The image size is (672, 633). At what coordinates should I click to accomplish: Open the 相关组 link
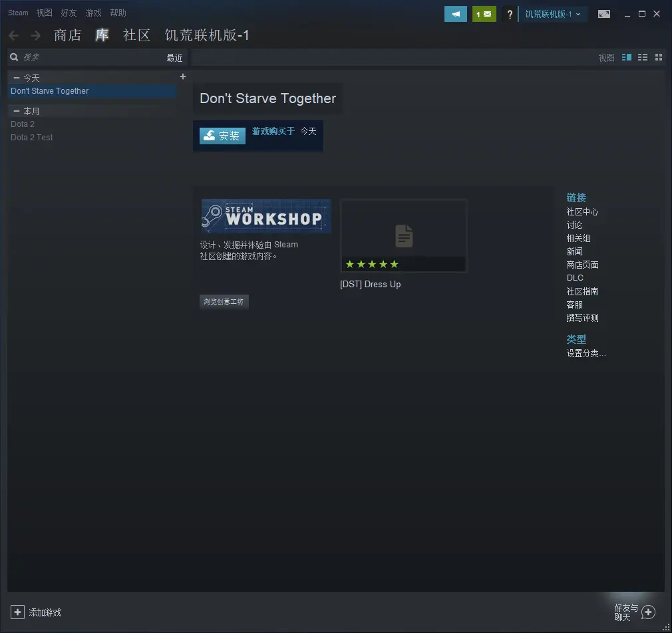point(579,238)
